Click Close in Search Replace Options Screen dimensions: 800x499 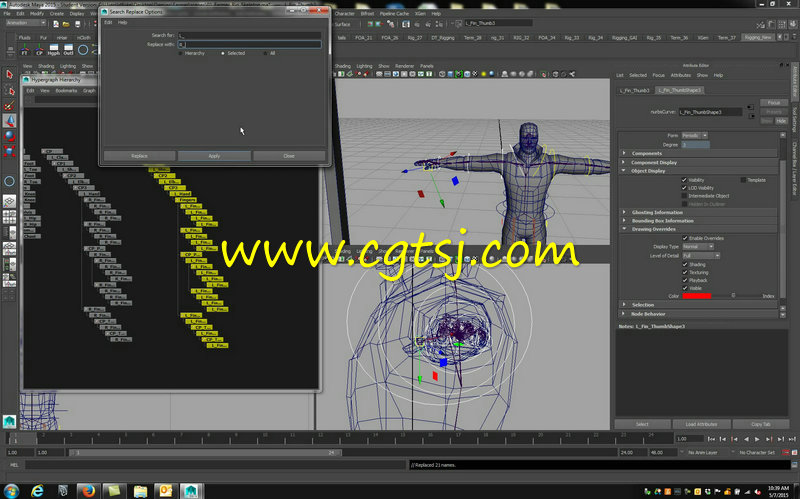[x=289, y=156]
